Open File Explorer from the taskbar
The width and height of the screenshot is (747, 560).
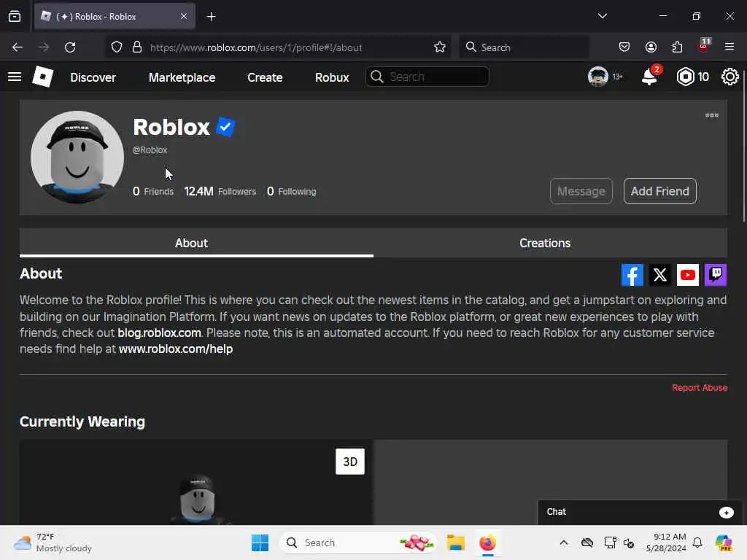(x=455, y=542)
